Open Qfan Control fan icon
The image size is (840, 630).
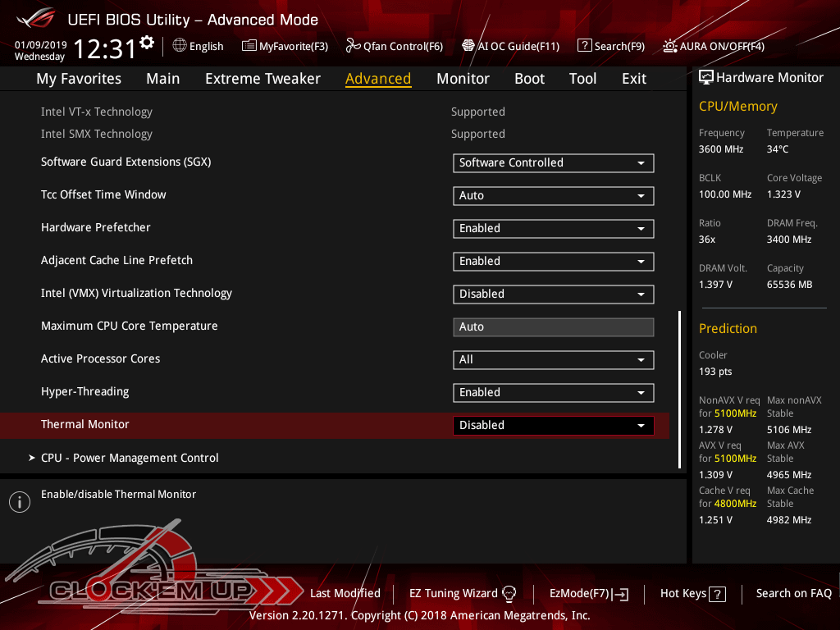pos(353,46)
